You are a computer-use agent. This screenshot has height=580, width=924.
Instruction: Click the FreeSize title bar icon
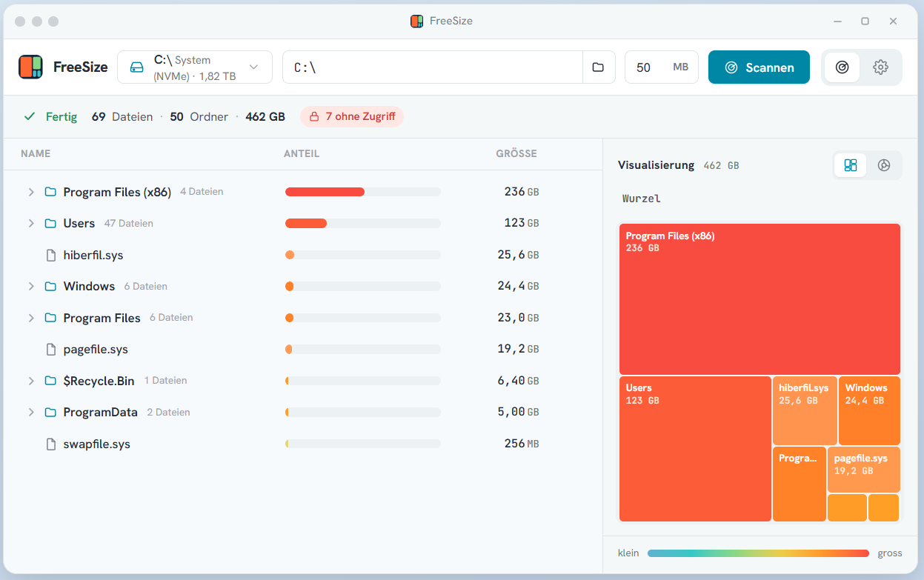point(417,21)
